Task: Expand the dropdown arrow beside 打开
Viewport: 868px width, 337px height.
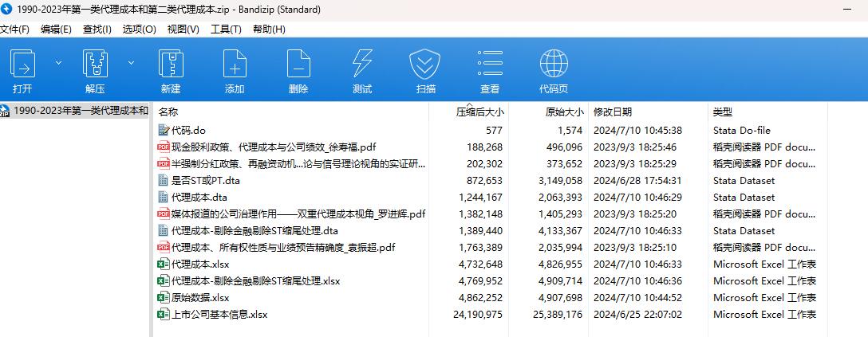Action: [59, 63]
